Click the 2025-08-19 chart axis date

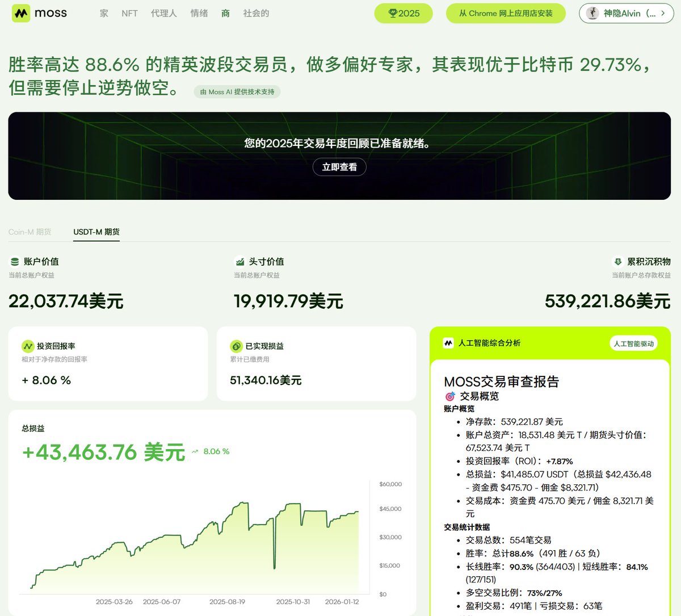[227, 602]
